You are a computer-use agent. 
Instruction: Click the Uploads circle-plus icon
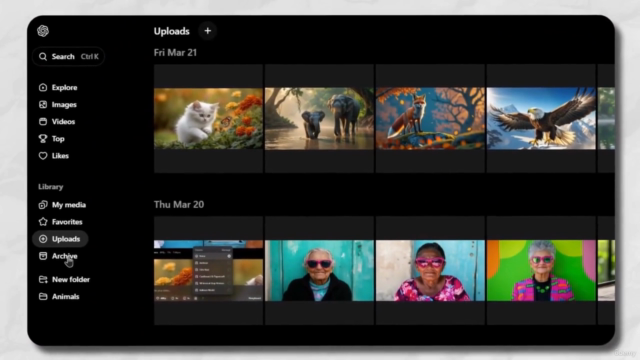(43, 239)
